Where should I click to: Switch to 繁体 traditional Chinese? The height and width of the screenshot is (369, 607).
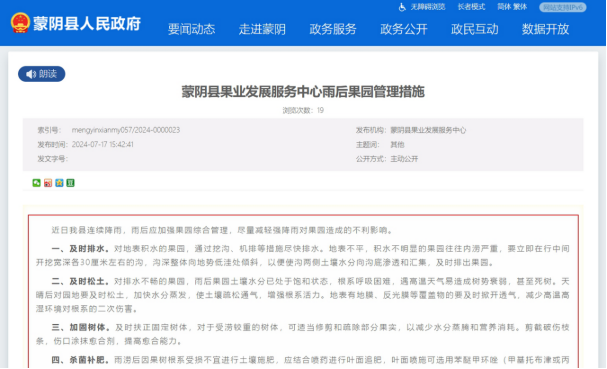(520, 7)
